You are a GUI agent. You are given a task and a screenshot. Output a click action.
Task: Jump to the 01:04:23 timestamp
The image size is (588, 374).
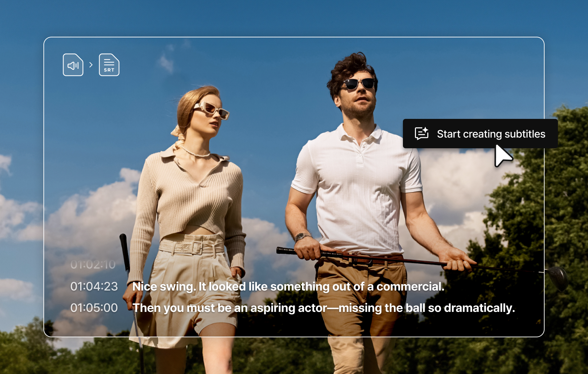94,287
